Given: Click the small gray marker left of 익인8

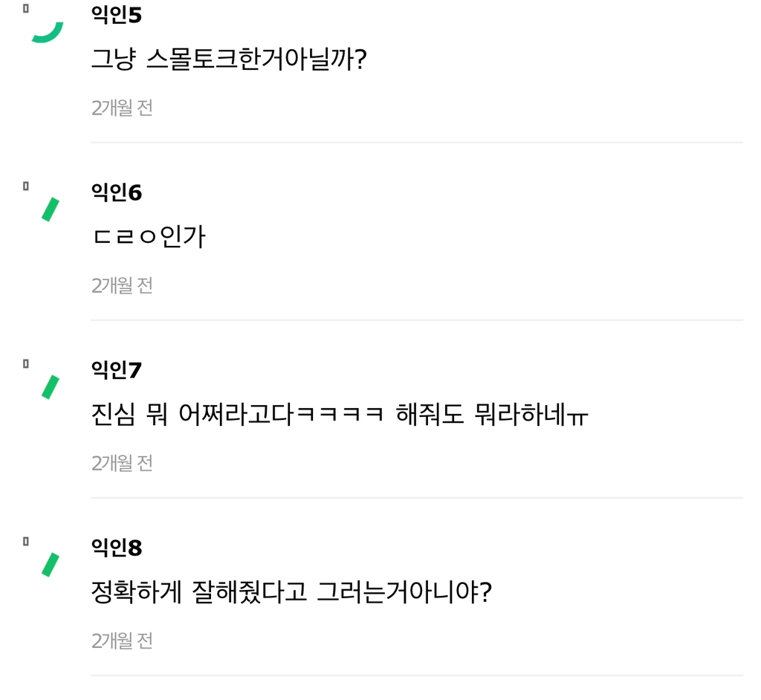Looking at the screenshot, I should 26,542.
